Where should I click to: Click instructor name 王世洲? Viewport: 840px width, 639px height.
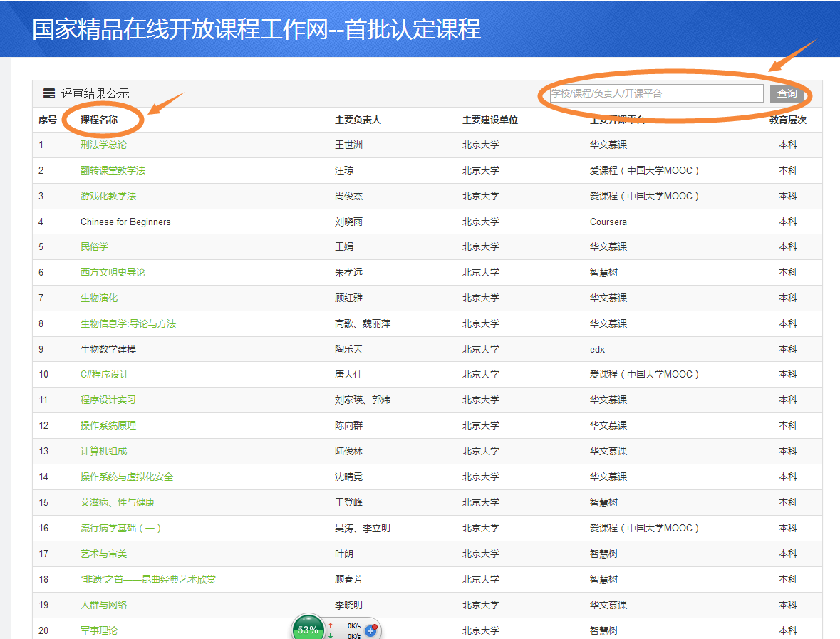point(348,145)
